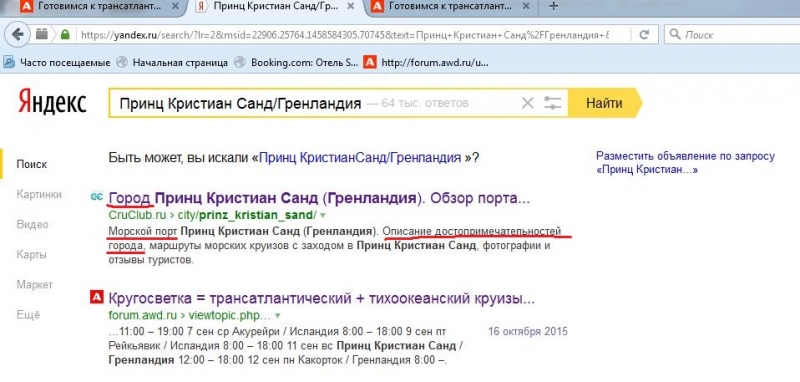Open result Кругосветка = трансатлантический + тихоокеанский круизы
Viewport: 800px width, 382px height.
click(322, 298)
